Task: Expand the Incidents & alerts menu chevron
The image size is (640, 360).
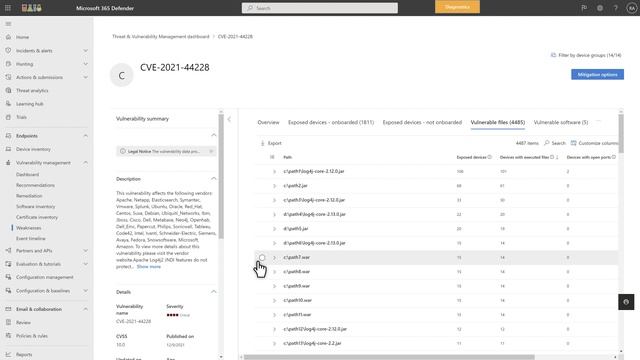Action: 85,51
